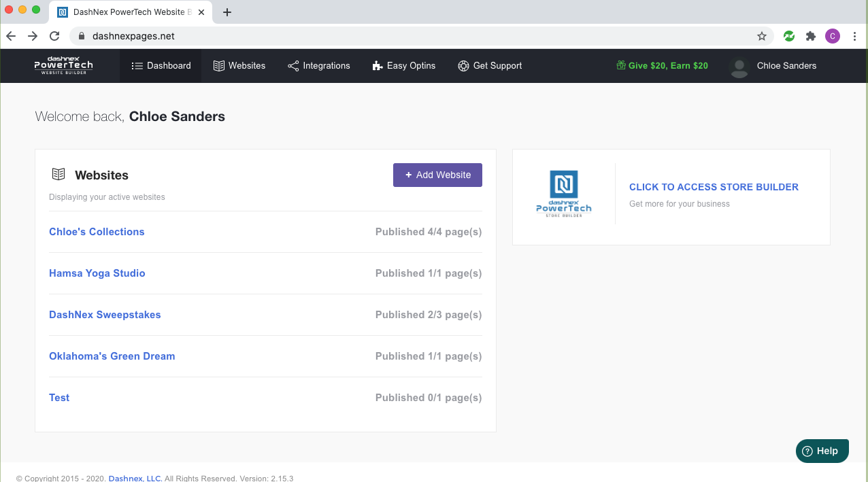This screenshot has height=482, width=868.
Task: Click the Give $20, Earn $20 link
Action: tap(662, 66)
